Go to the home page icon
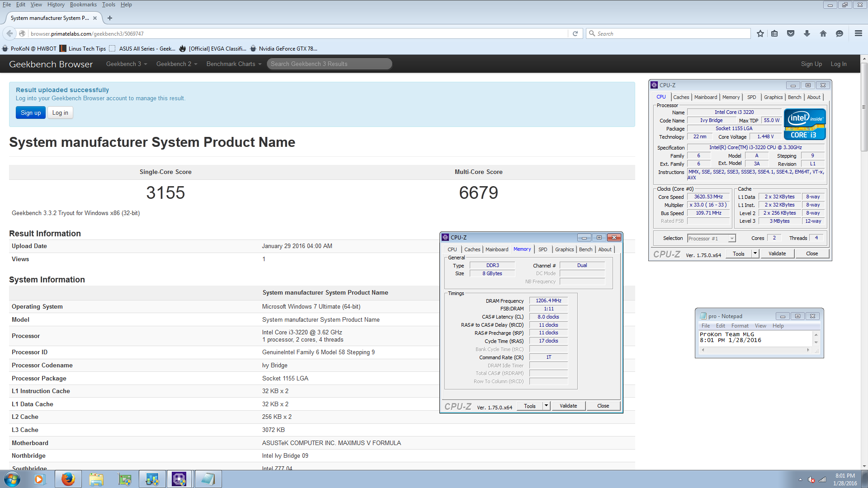The height and width of the screenshot is (488, 868). tap(823, 33)
